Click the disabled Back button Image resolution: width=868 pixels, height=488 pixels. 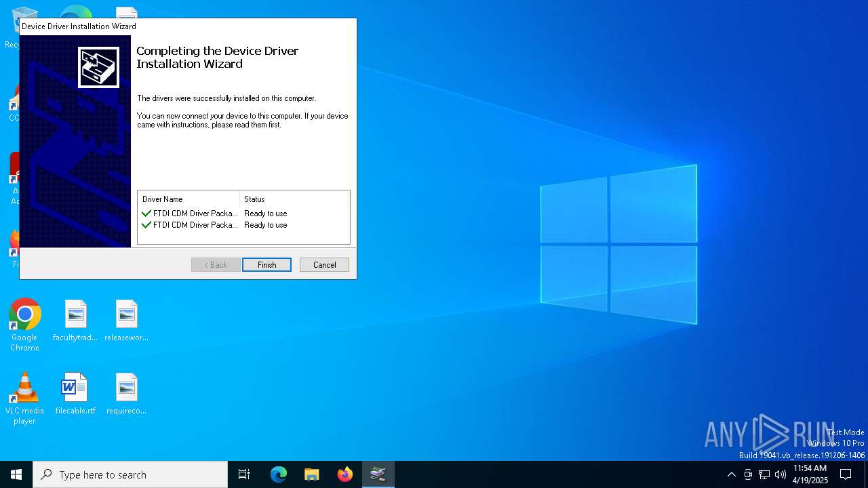tap(216, 265)
